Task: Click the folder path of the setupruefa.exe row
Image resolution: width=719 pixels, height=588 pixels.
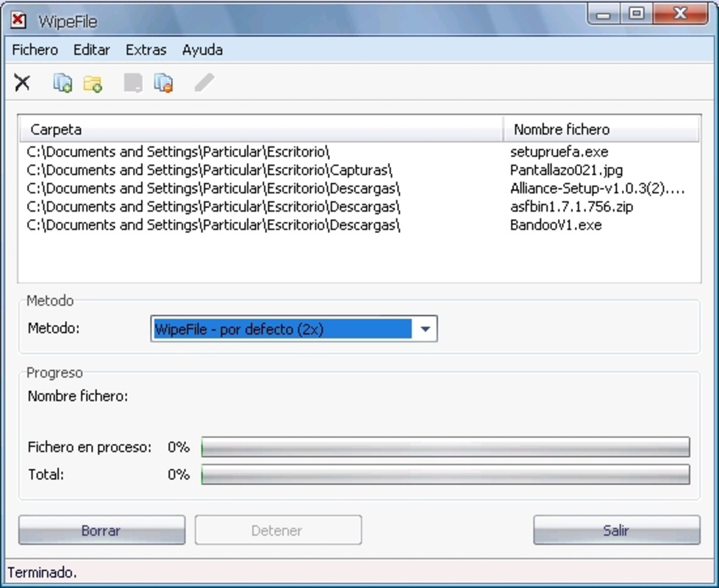Action: click(x=178, y=151)
